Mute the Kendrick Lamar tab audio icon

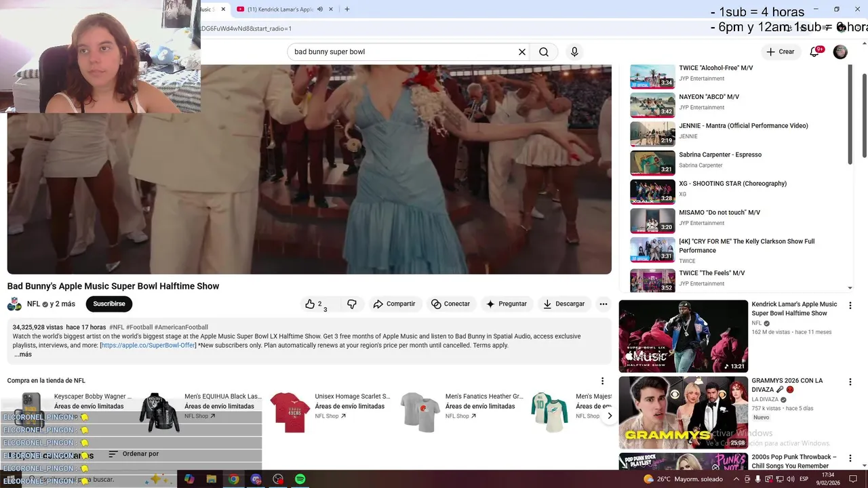click(x=320, y=9)
